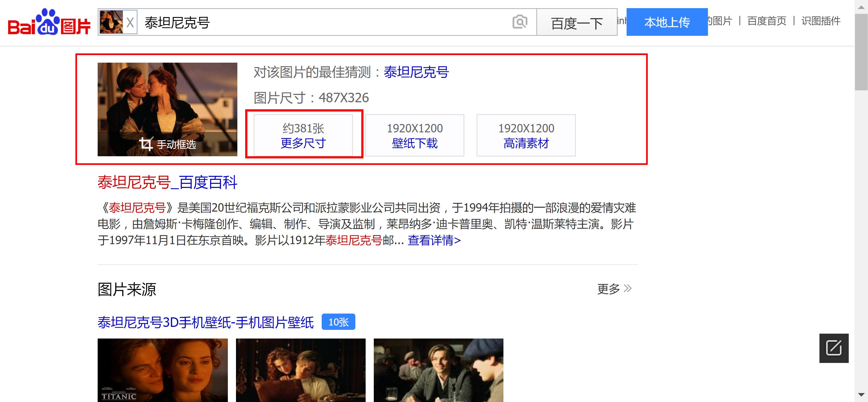Remove the uploaded image with X
The image size is (868, 402).
pyautogui.click(x=130, y=23)
